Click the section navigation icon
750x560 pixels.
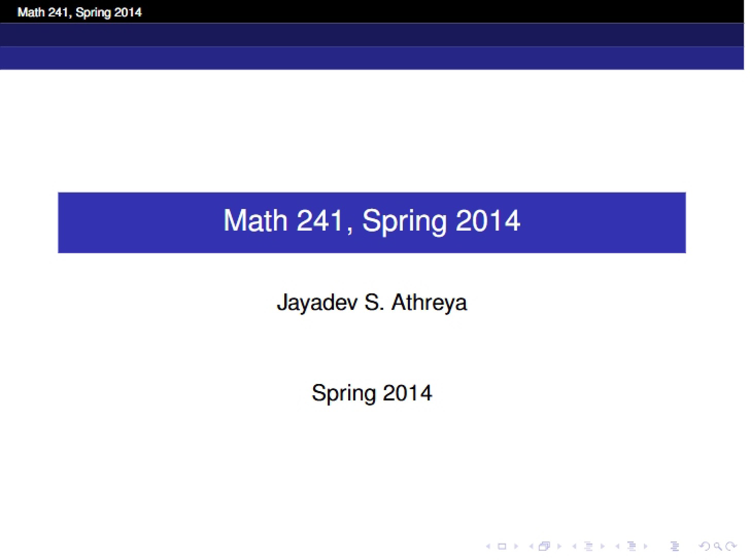pyautogui.click(x=632, y=547)
